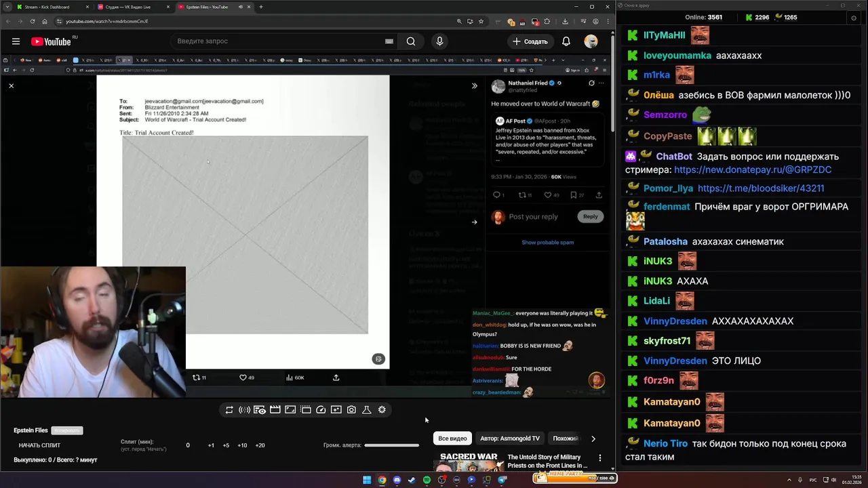The image size is (868, 488).
Task: Click the 'Создать' create button
Action: 530,41
